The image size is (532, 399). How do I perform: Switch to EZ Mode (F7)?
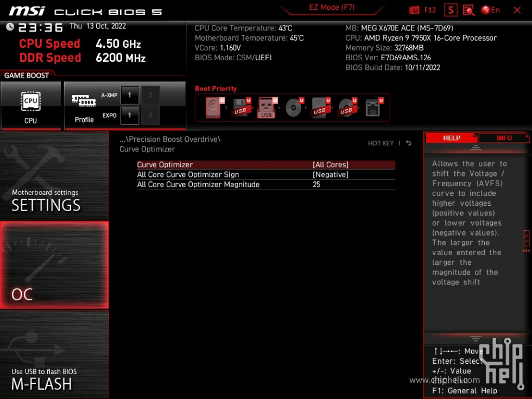coord(332,8)
